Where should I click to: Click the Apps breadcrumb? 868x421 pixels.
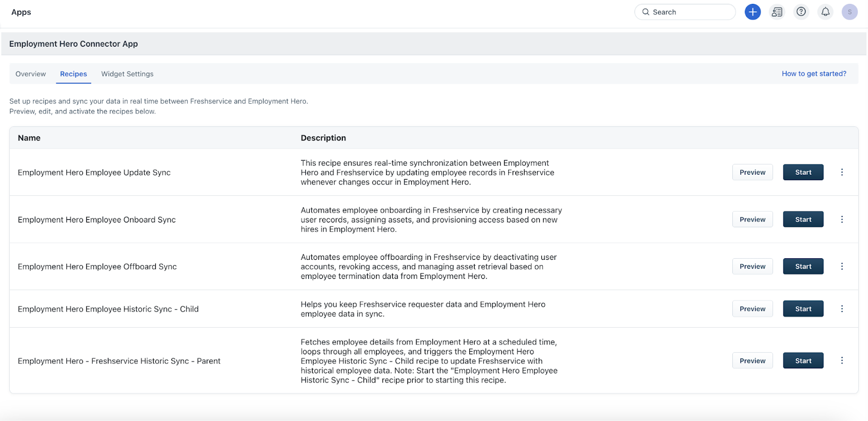[x=21, y=12]
